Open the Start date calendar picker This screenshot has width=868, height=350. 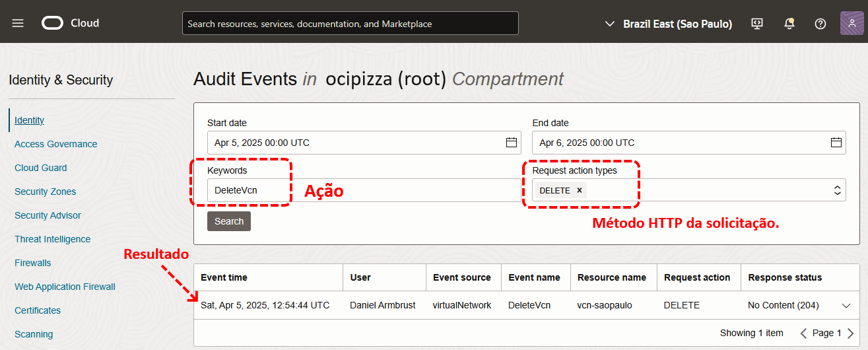pos(511,143)
